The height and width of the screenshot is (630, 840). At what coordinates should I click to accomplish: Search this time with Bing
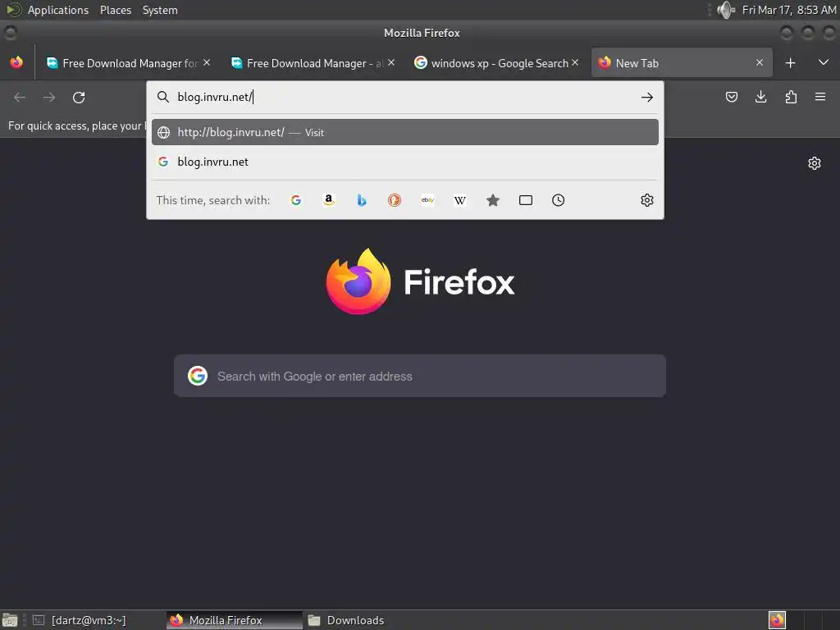pyautogui.click(x=362, y=200)
